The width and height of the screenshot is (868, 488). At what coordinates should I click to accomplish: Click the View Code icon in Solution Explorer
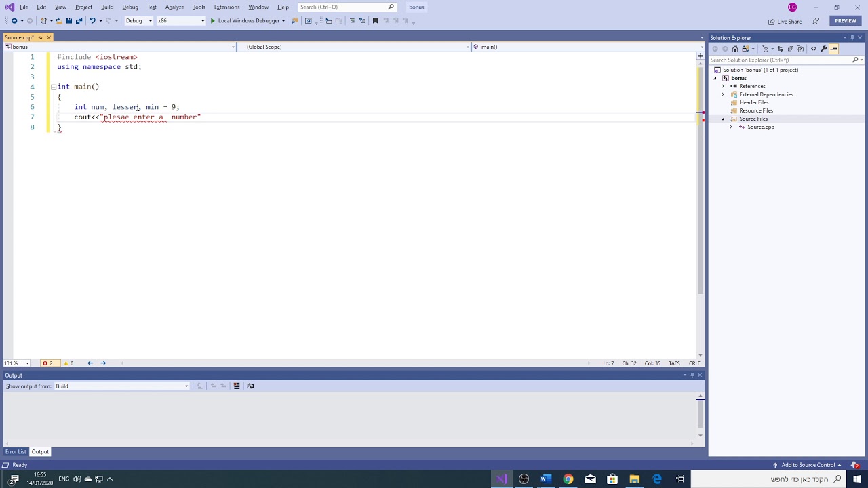[814, 49]
